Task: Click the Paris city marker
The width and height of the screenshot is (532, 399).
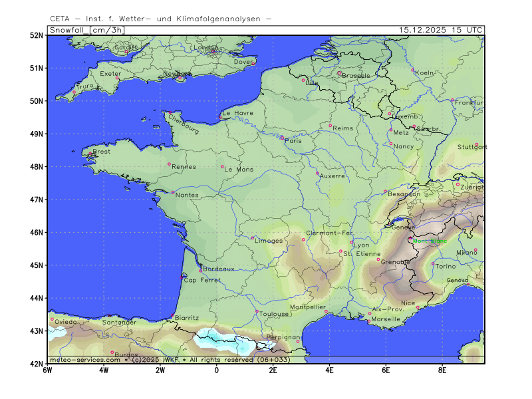Action: pos(282,138)
